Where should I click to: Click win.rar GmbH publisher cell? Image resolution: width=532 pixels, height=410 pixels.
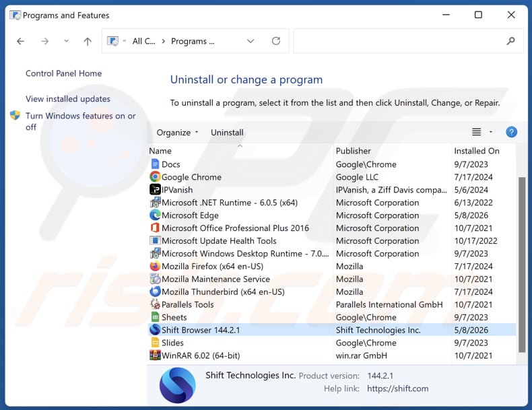tap(362, 355)
